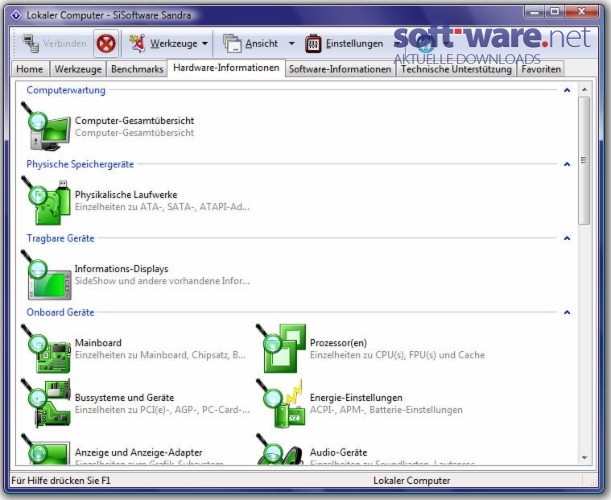The width and height of the screenshot is (611, 500).
Task: Click the Einstellungen icon
Action: (x=313, y=44)
